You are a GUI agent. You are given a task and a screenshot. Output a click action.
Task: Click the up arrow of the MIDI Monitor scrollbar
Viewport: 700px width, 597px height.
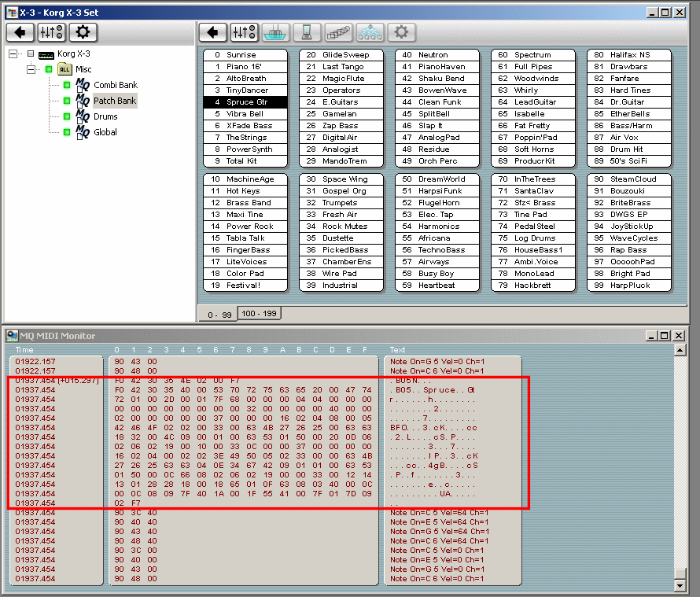click(x=680, y=350)
